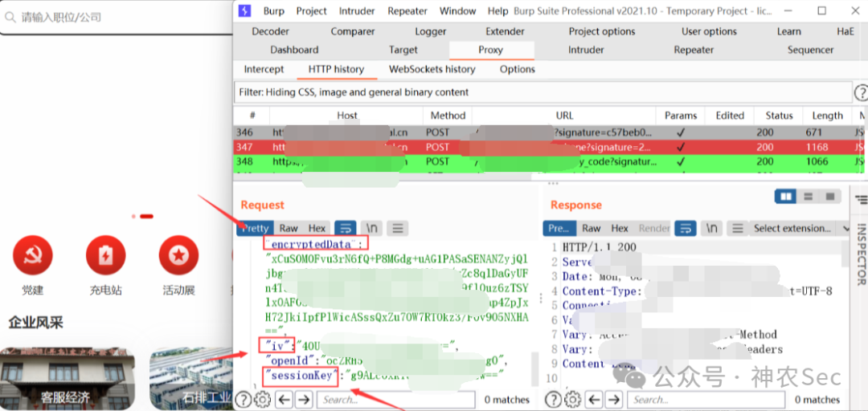Click the Burp Suite lightning logo icon
This screenshot has height=411, width=868.
244,10
